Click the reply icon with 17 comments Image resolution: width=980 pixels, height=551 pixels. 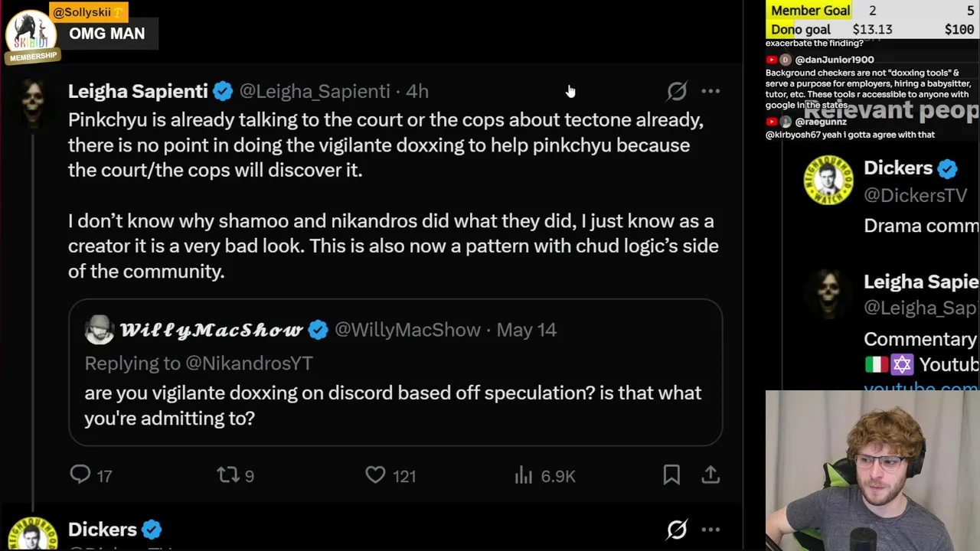(x=80, y=475)
